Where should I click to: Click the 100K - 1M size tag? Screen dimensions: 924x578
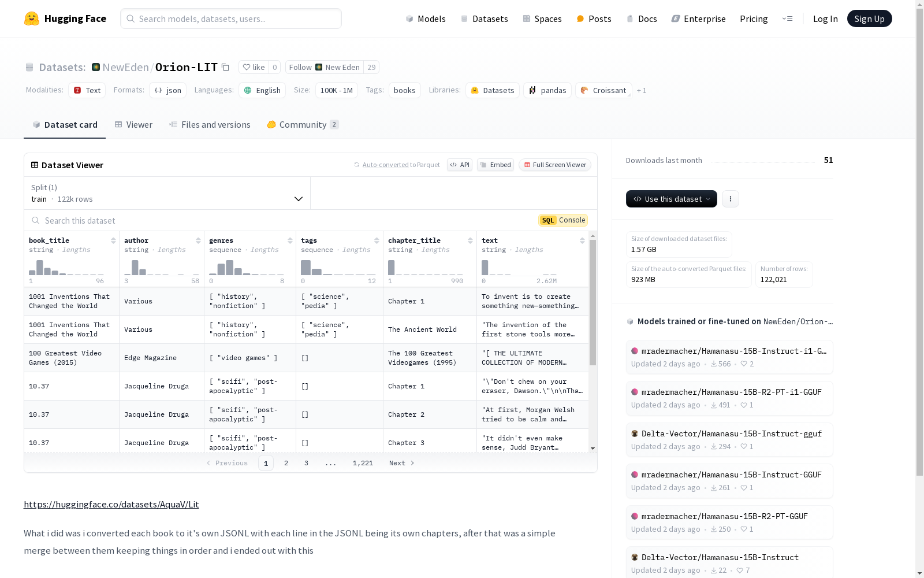pos(337,91)
